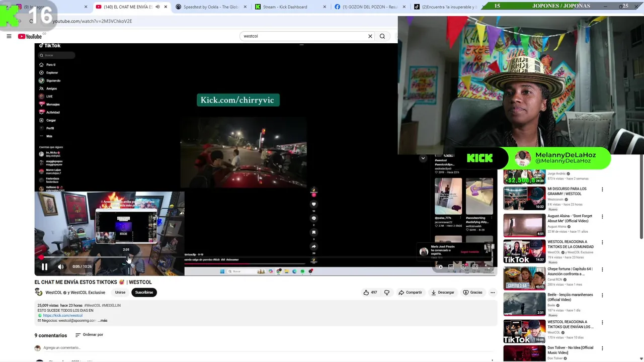The image size is (644, 362).
Task: Toggle subtitles in the player
Action: [x=451, y=266]
